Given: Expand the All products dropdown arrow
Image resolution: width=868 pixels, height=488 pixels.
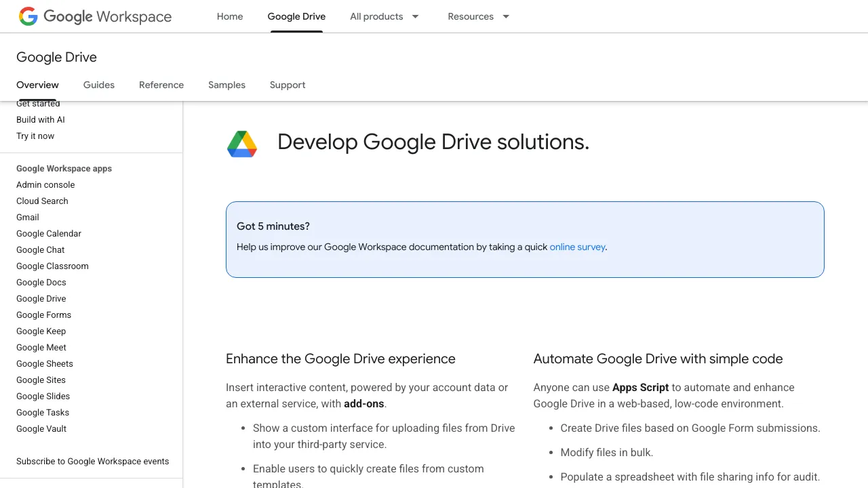Looking at the screenshot, I should [416, 16].
